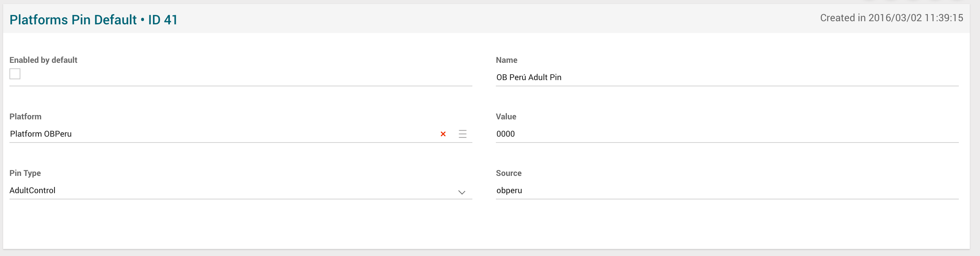
Task: Click the Platform OBPeru text field
Action: click(220, 134)
